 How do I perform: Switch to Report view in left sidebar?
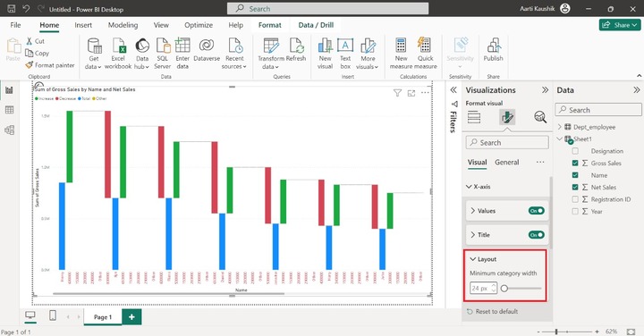[9, 90]
